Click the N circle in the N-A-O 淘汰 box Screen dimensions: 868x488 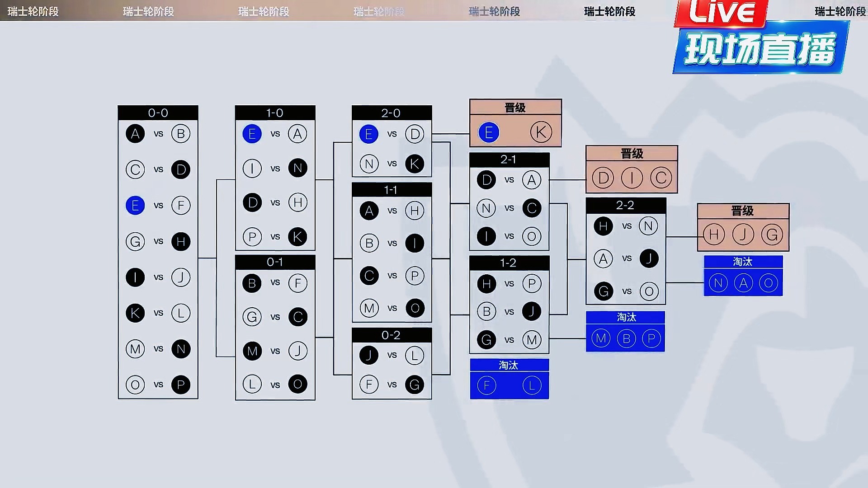coord(718,283)
